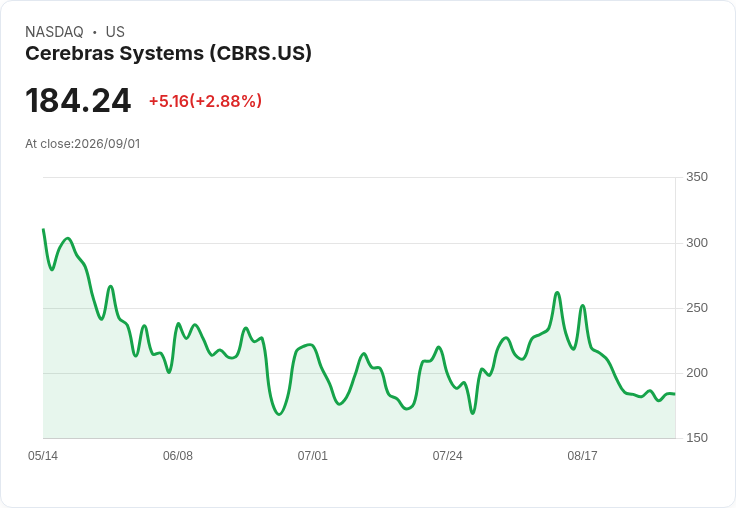The height and width of the screenshot is (508, 736).
Task: Click the 184.24 price value
Action: point(78,100)
